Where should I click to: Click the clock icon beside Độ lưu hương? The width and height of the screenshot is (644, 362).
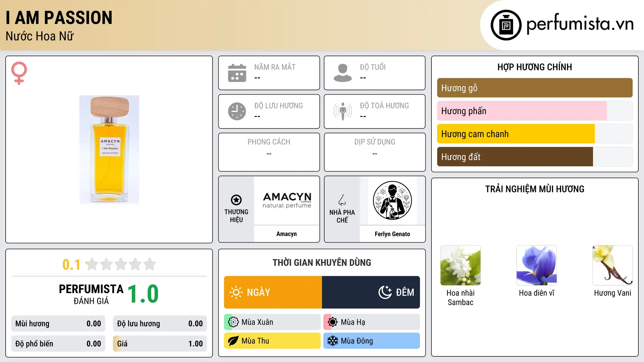click(x=237, y=111)
